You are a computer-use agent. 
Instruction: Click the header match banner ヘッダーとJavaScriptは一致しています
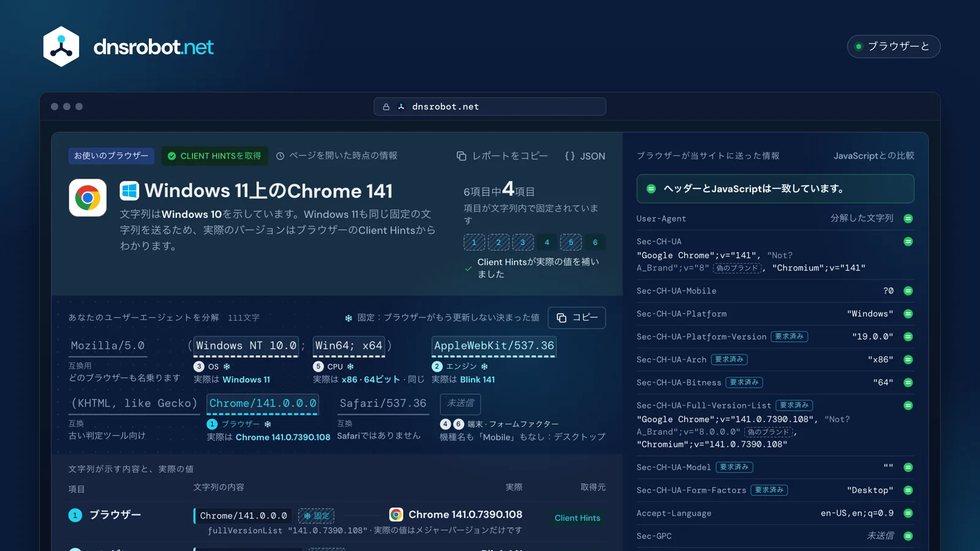775,189
